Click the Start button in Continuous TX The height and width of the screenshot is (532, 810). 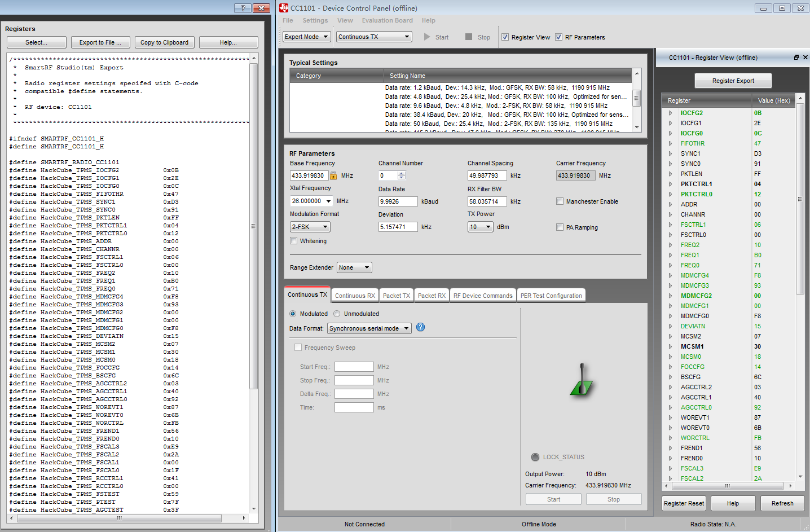coord(553,499)
